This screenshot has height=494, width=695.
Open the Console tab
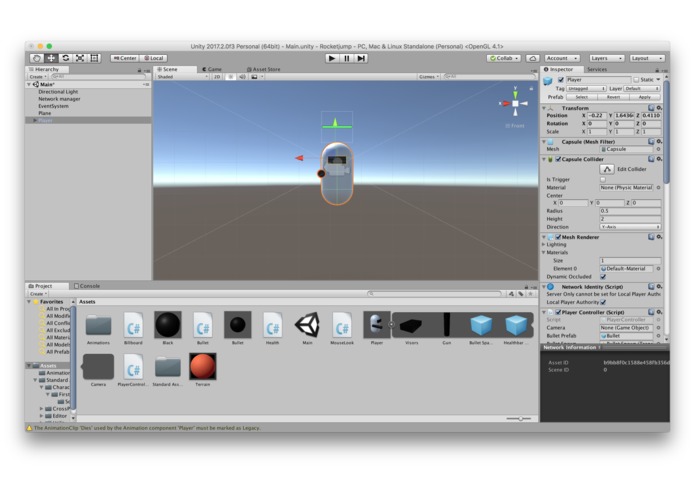pos(87,286)
